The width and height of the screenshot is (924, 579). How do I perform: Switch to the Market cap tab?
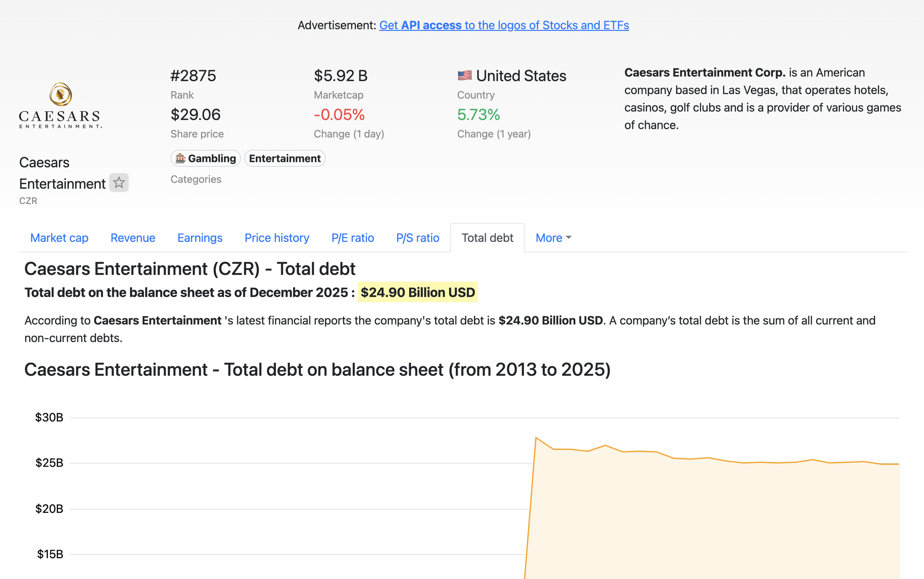click(x=60, y=238)
